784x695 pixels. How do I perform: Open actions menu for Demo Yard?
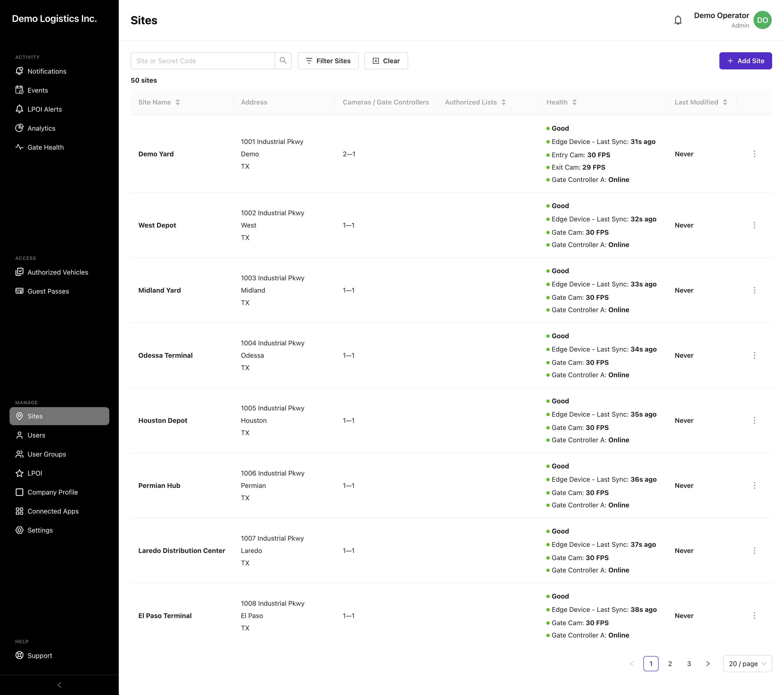[754, 154]
